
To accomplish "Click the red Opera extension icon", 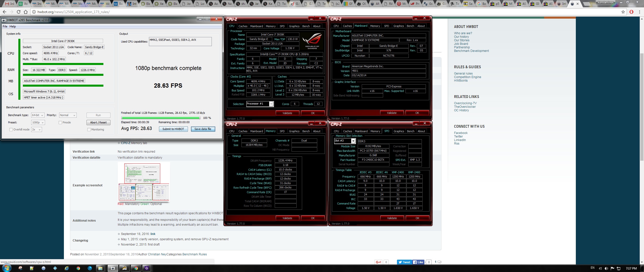I will (x=631, y=12).
